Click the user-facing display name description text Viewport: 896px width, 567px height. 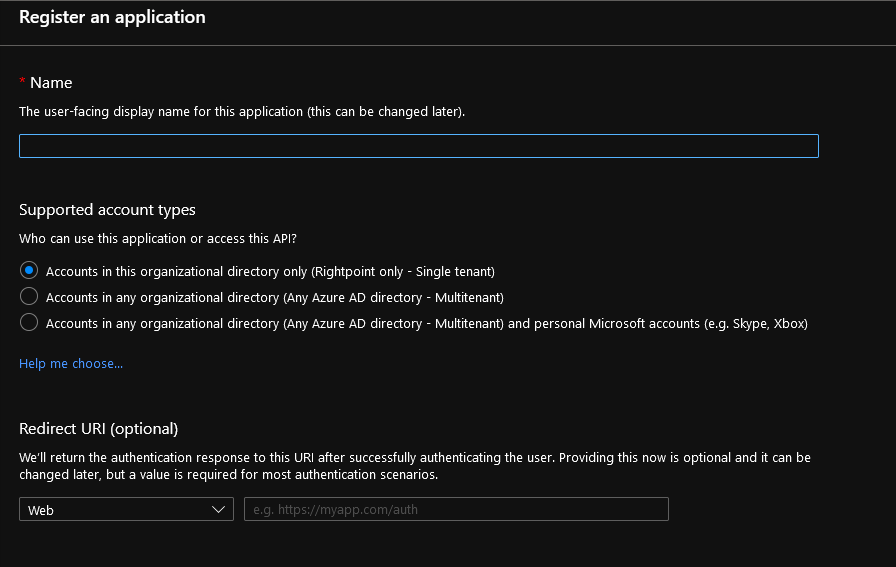[242, 111]
